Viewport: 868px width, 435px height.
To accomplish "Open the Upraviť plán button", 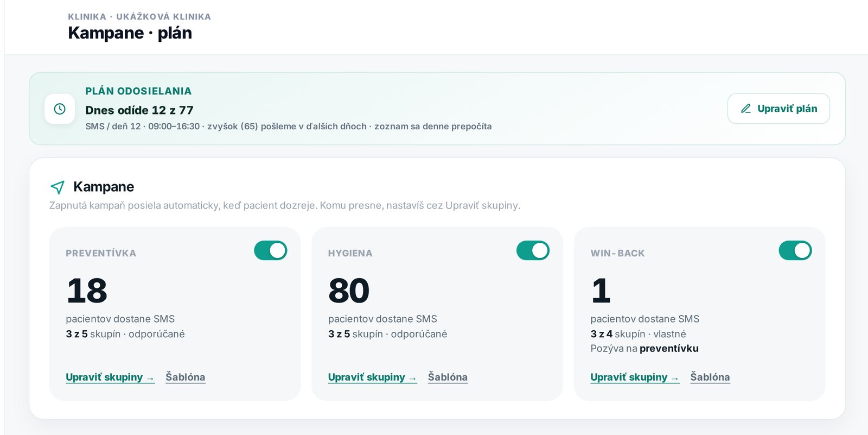I will 778,109.
